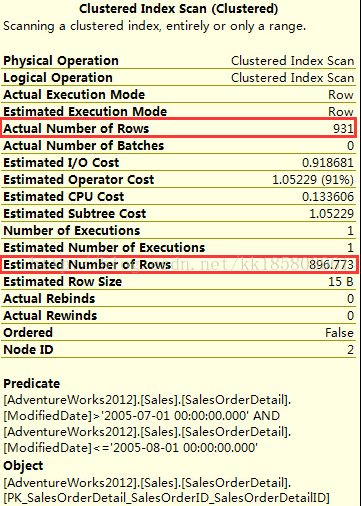Screen dimensions: 361x506
Task: Select the "Actual Number of Batches" label
Action: click(84, 146)
